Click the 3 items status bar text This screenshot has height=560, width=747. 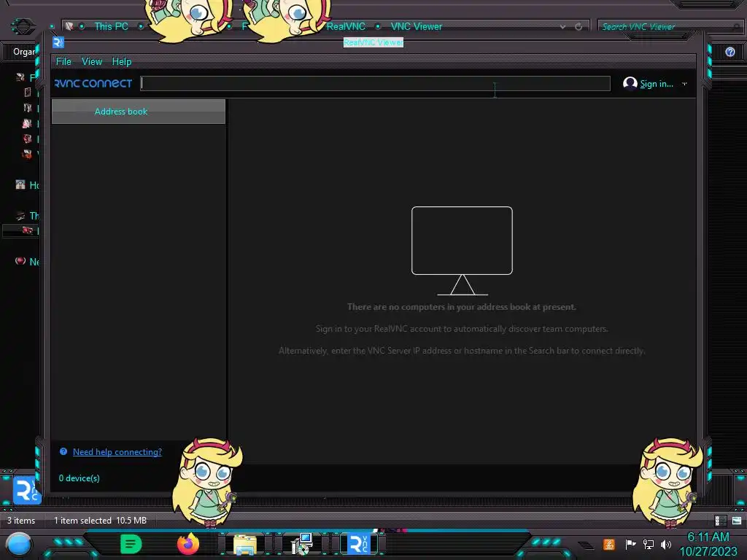coord(21,521)
